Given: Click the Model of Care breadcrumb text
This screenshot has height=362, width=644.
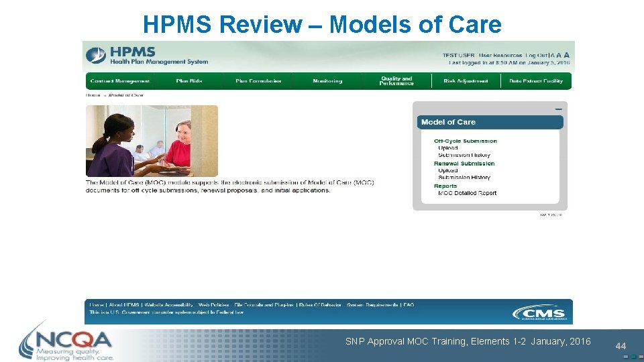Looking at the screenshot, I should point(125,95).
